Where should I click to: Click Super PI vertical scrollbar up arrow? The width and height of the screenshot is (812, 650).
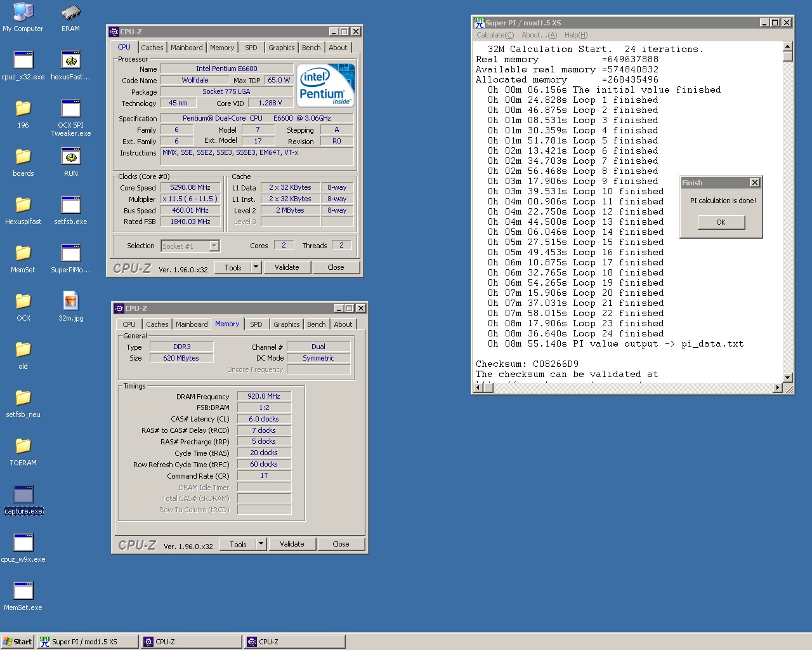[787, 46]
